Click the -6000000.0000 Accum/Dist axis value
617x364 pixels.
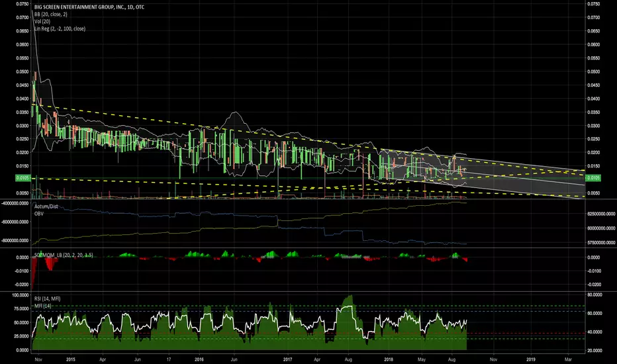15,222
